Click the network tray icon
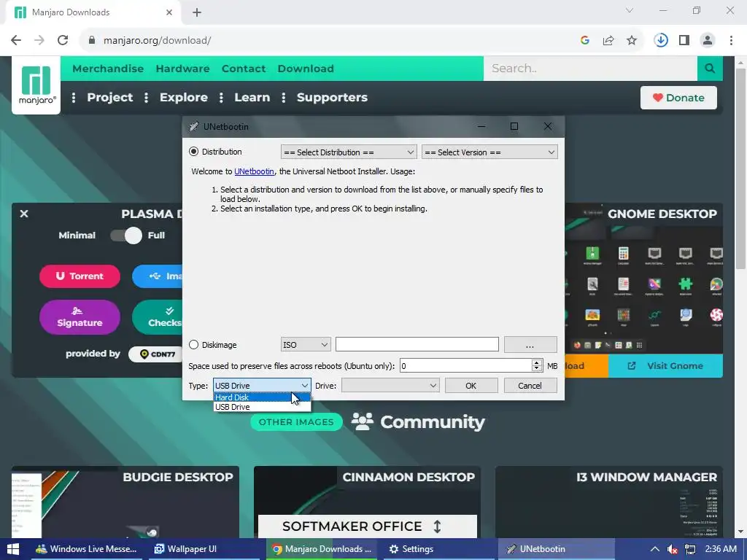 coord(690,549)
